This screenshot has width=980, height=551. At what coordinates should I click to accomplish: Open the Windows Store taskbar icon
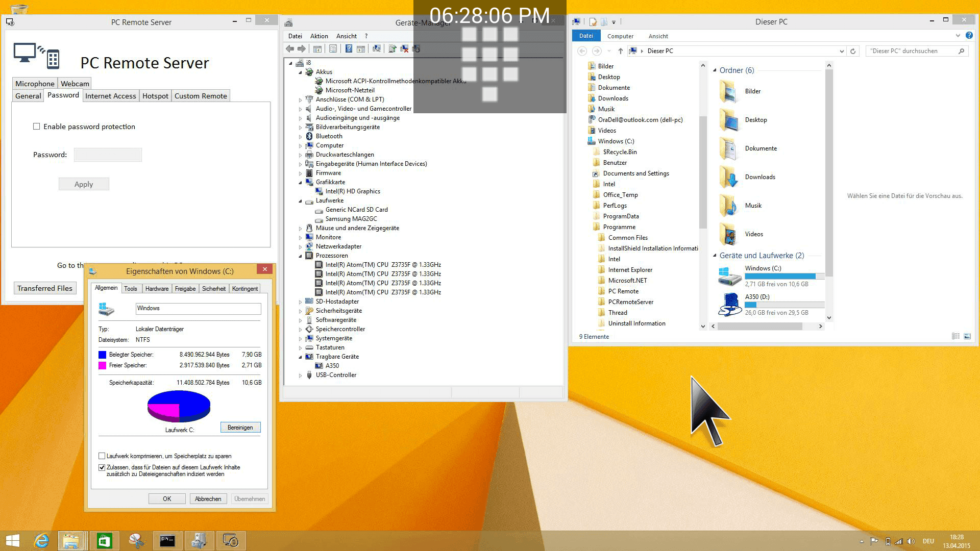[105, 540]
